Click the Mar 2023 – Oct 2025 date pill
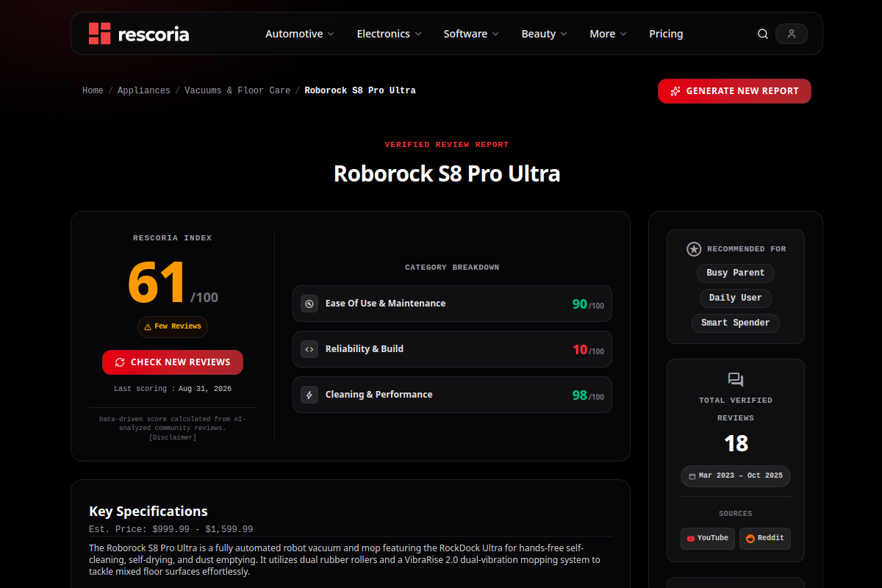This screenshot has width=882, height=588. [736, 476]
